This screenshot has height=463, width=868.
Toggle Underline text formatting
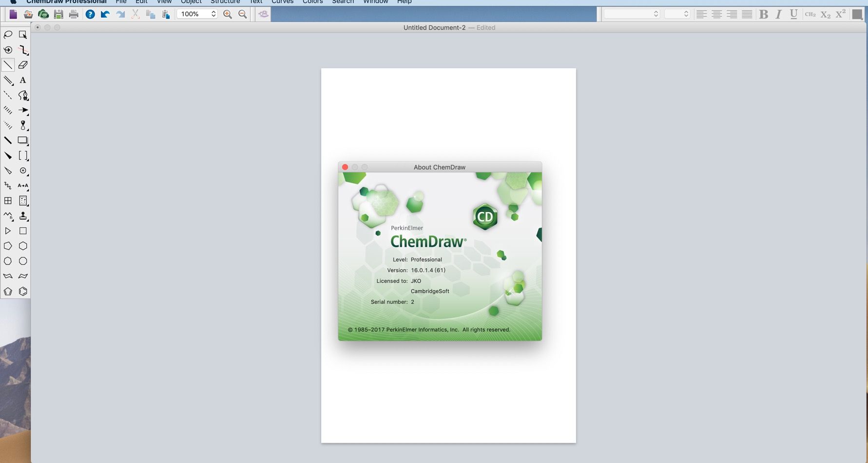pos(794,14)
